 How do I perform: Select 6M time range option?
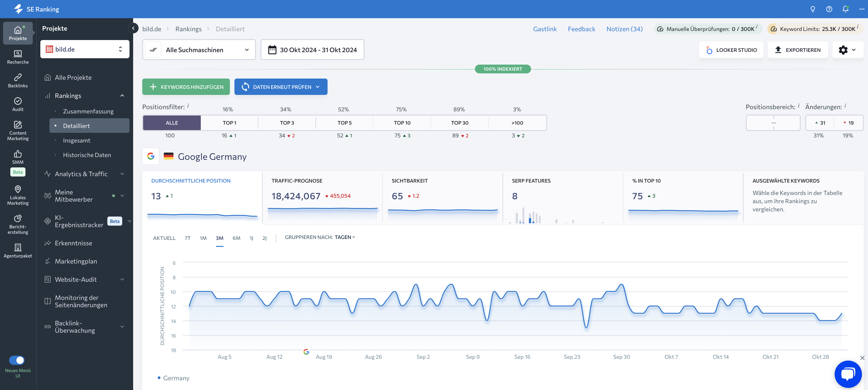(x=236, y=237)
